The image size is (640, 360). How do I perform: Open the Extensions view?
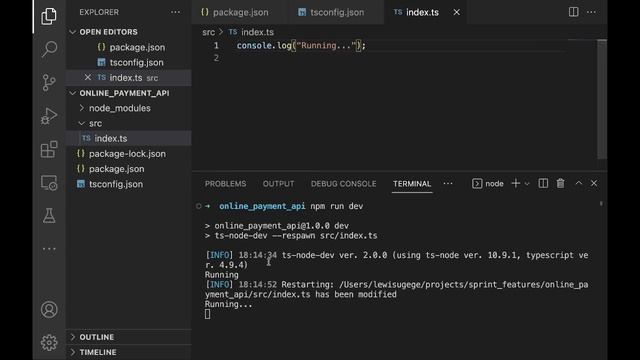pos(49,149)
